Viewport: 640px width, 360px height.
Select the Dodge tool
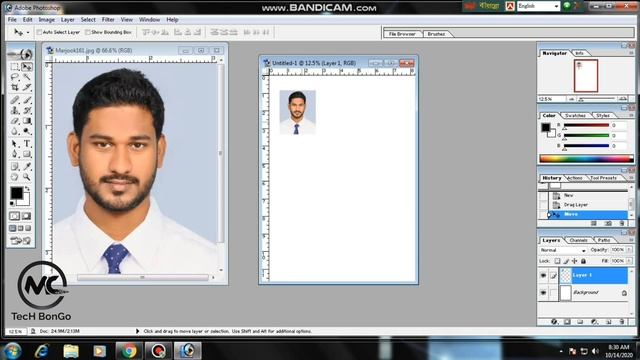(27, 131)
